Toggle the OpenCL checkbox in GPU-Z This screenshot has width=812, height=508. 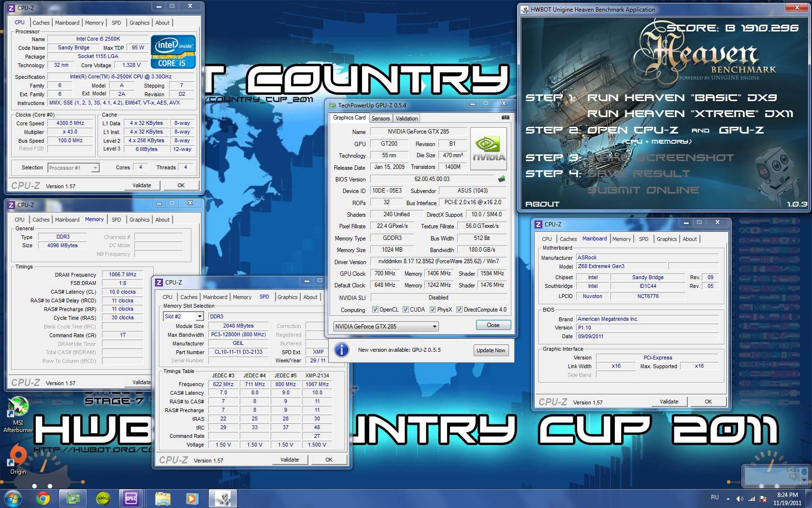[x=375, y=310]
